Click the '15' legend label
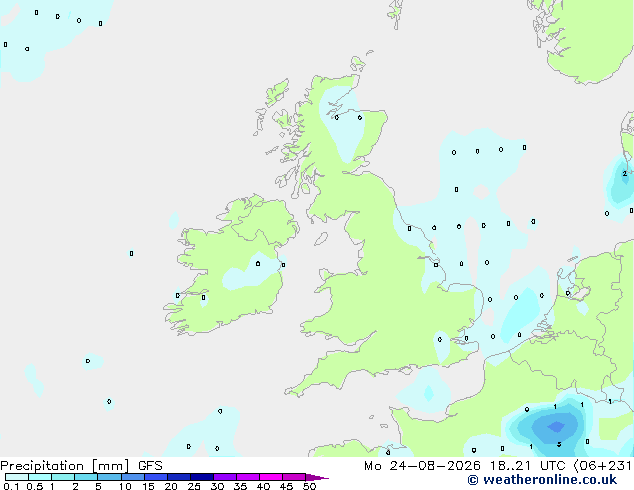 [148, 486]
